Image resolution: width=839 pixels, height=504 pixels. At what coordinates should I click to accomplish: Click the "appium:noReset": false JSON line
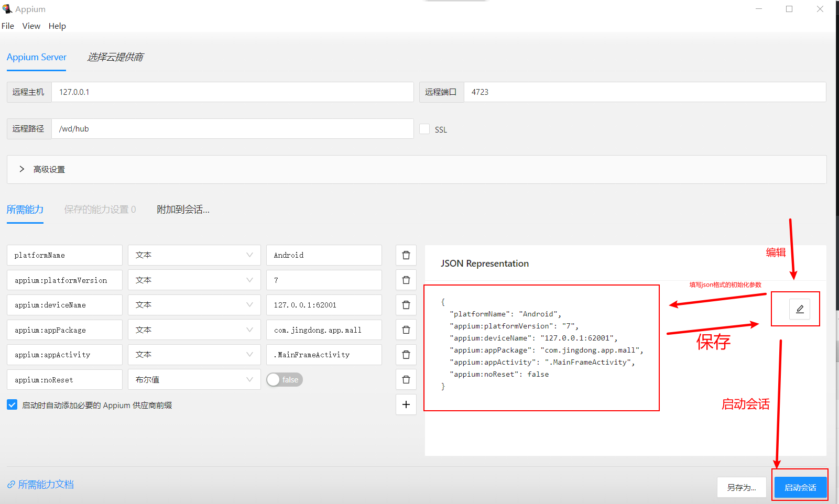click(x=499, y=374)
